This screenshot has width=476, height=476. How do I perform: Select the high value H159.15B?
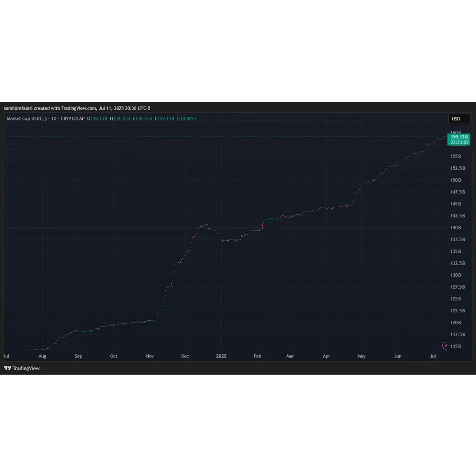click(x=120, y=119)
